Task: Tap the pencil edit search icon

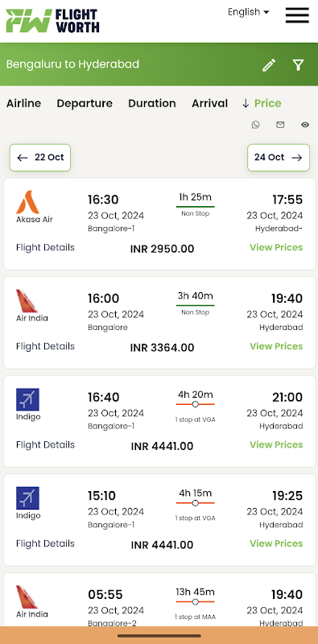Action: click(269, 65)
